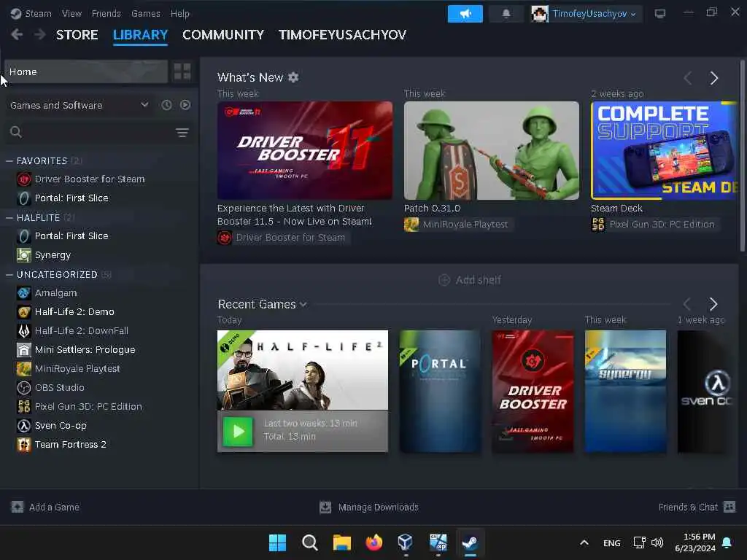
Task: Click the library search input field
Action: click(x=98, y=133)
